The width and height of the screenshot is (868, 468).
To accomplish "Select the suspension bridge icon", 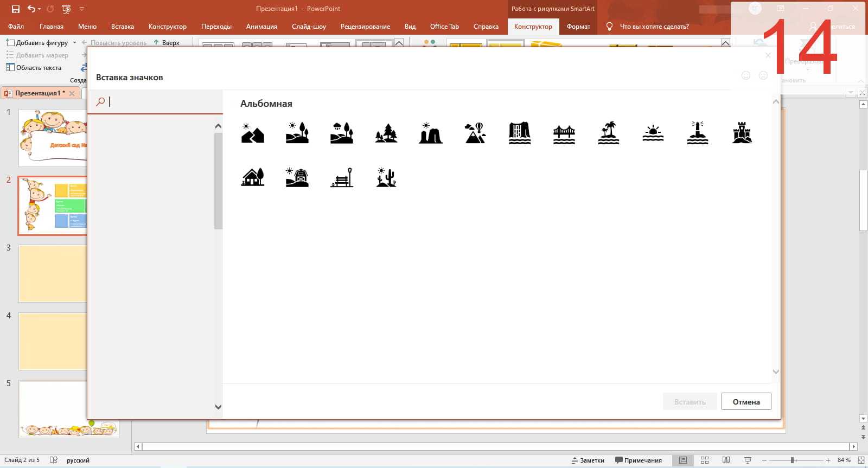I will tap(564, 133).
